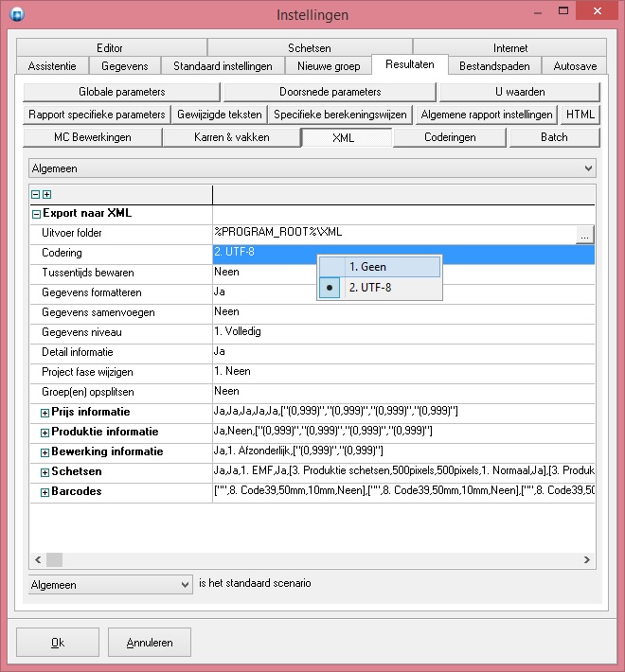625x672 pixels.
Task: Expand all rows with the plus icon
Action: tap(46, 195)
